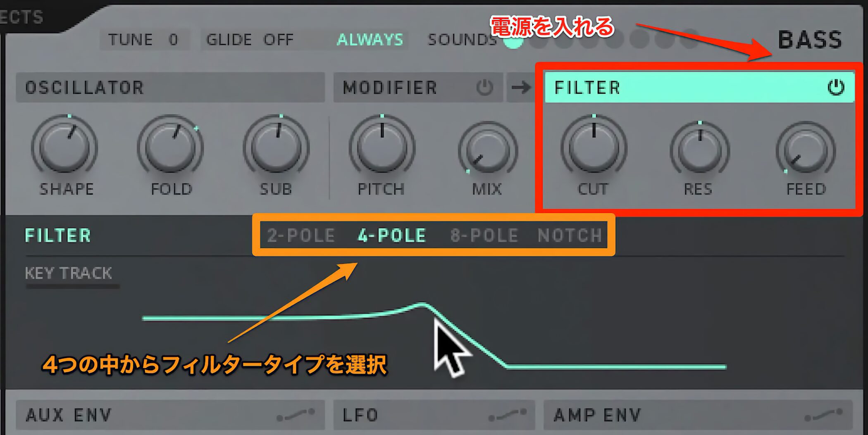This screenshot has height=435, width=868.
Task: Click the filter CUT knob
Action: point(594,147)
